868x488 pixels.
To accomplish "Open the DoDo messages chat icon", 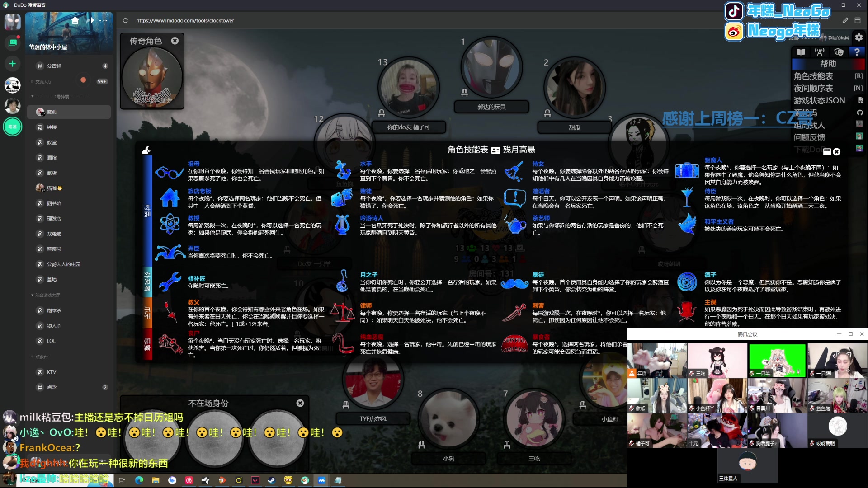I will (13, 42).
